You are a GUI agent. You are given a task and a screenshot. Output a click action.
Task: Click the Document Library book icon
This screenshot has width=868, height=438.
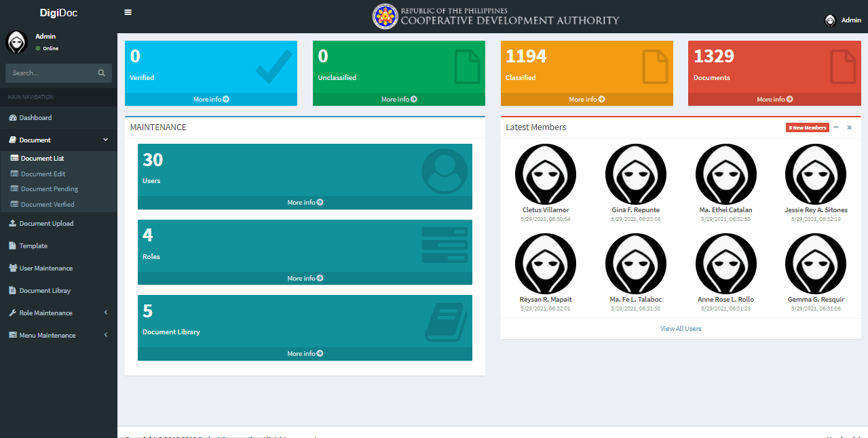[x=445, y=321]
